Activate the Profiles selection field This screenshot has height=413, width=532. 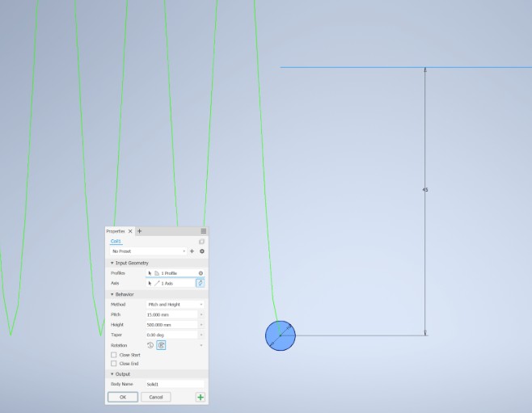[175, 273]
